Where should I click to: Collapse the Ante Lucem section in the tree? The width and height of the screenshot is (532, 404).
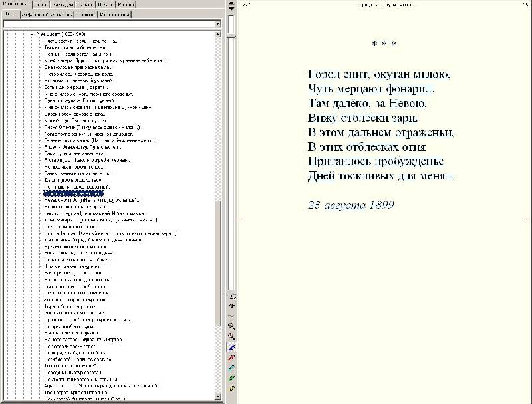click(x=32, y=34)
